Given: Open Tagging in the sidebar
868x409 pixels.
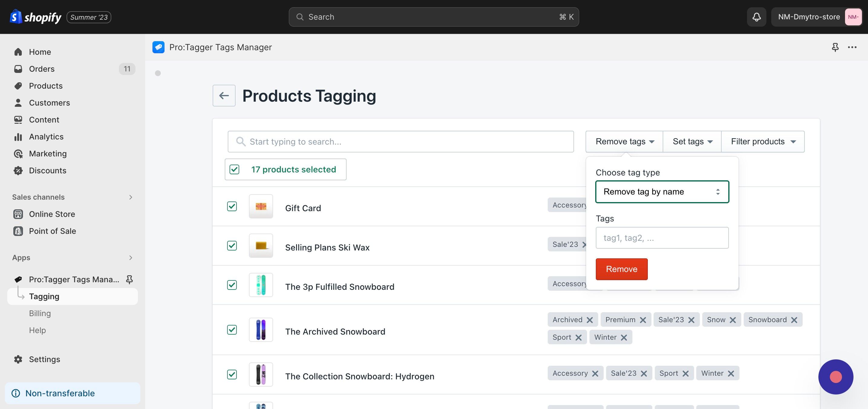Looking at the screenshot, I should coord(73,296).
